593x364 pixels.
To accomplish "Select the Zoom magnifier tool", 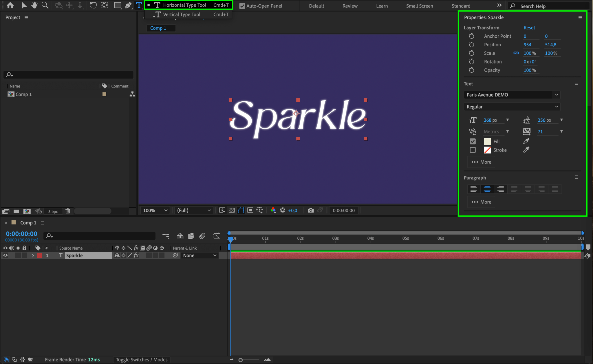I will 45,5.
